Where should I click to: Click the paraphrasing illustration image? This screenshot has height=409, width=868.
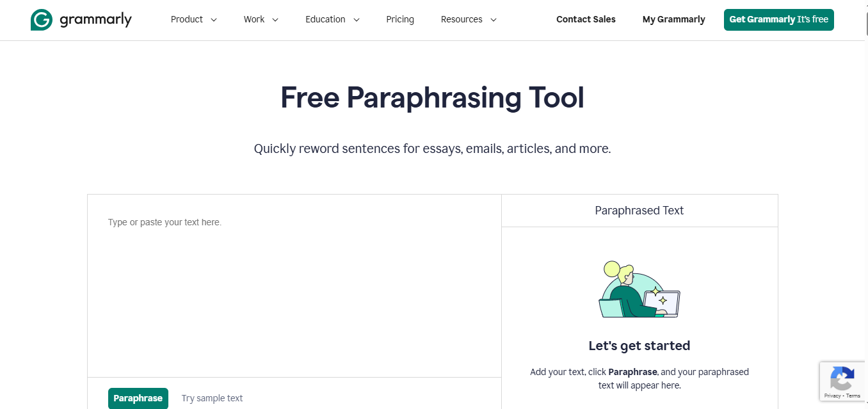click(x=639, y=290)
